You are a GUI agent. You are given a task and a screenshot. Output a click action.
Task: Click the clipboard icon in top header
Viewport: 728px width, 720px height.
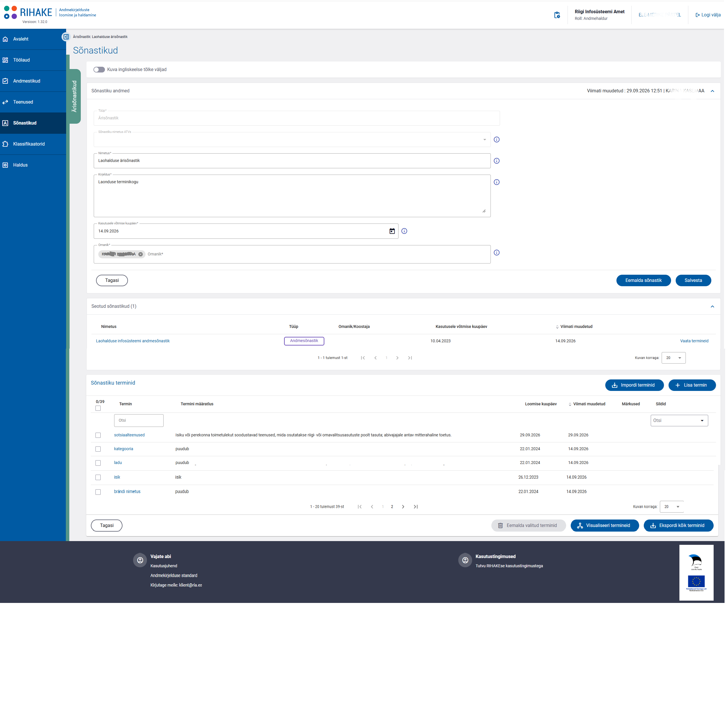pyautogui.click(x=557, y=15)
